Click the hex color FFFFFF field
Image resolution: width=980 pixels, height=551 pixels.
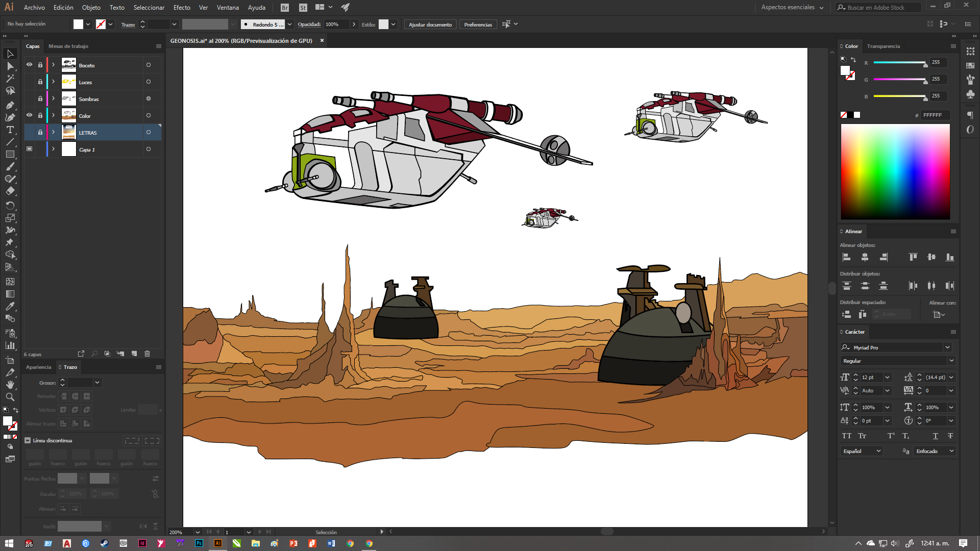coord(936,115)
